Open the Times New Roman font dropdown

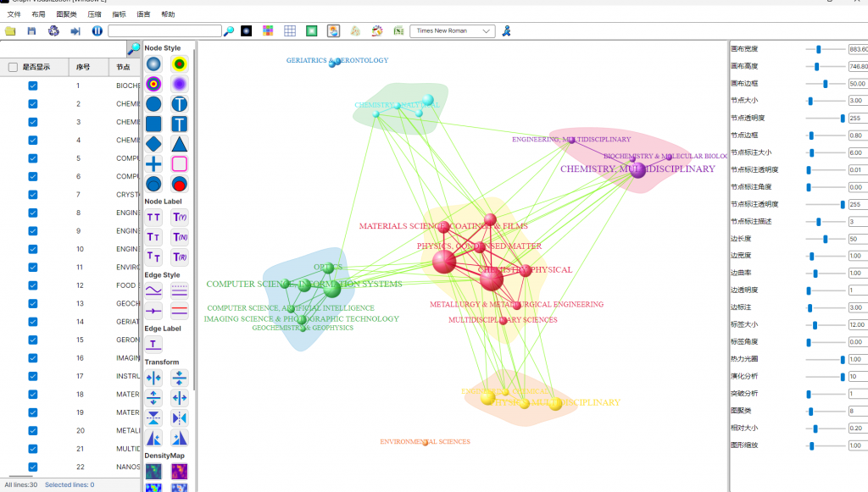click(452, 31)
